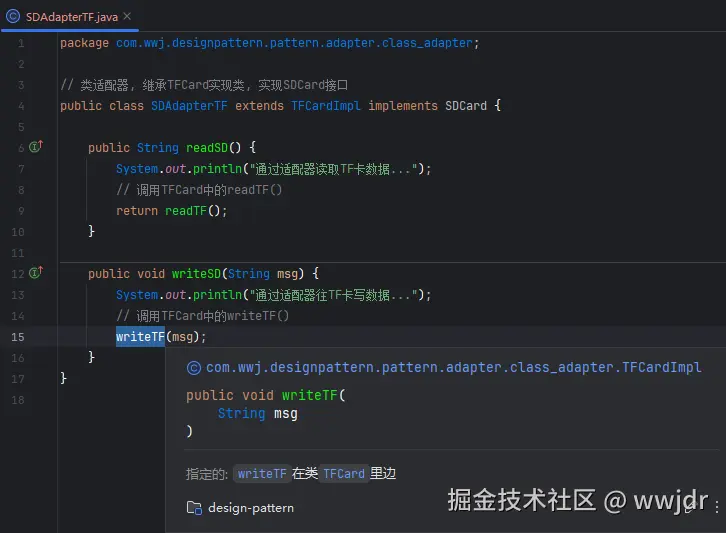Click line number 12 in the gutter
This screenshot has width=726, height=533.
(x=18, y=274)
